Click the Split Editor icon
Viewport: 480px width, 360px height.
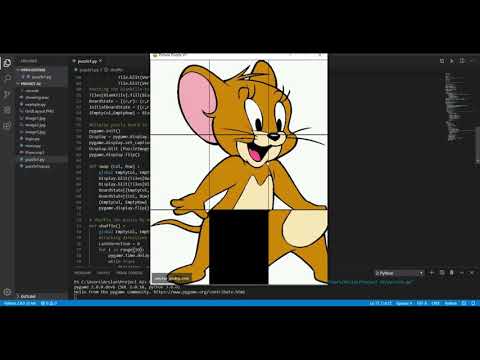pyautogui.click(x=462, y=61)
